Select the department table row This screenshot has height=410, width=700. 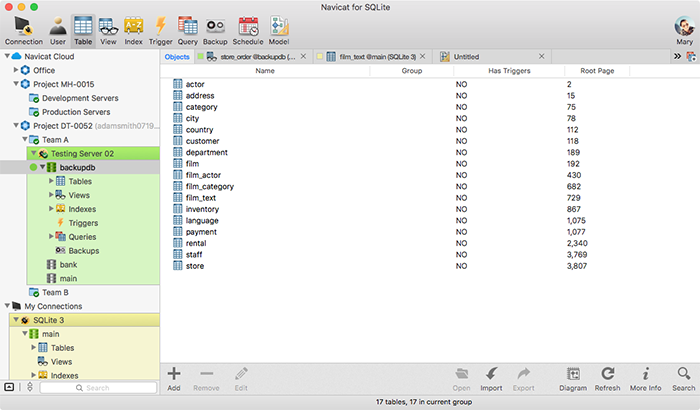[x=429, y=152]
